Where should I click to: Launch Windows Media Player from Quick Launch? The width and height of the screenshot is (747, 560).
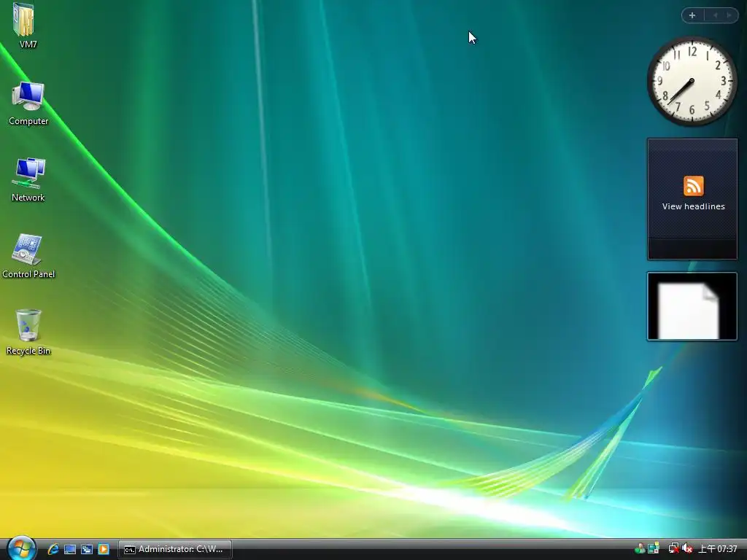pyautogui.click(x=104, y=549)
